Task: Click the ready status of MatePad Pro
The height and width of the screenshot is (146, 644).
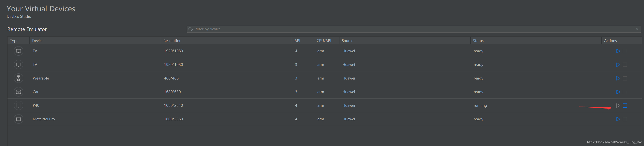Action: (x=478, y=119)
